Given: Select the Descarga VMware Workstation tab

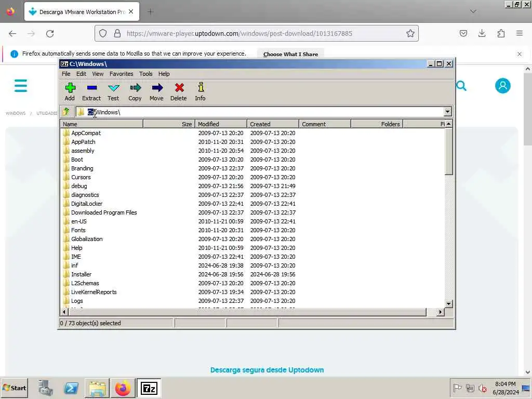Looking at the screenshot, I should tap(82, 11).
